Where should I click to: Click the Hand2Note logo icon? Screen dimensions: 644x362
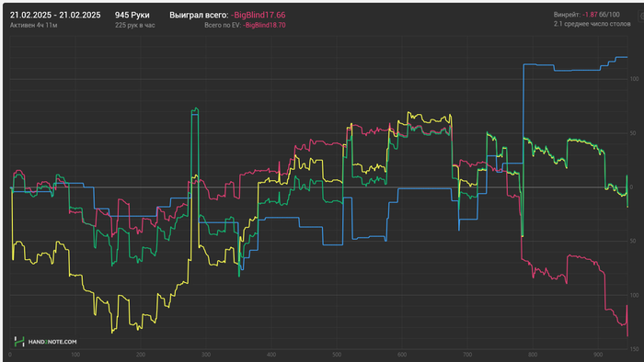point(19,342)
